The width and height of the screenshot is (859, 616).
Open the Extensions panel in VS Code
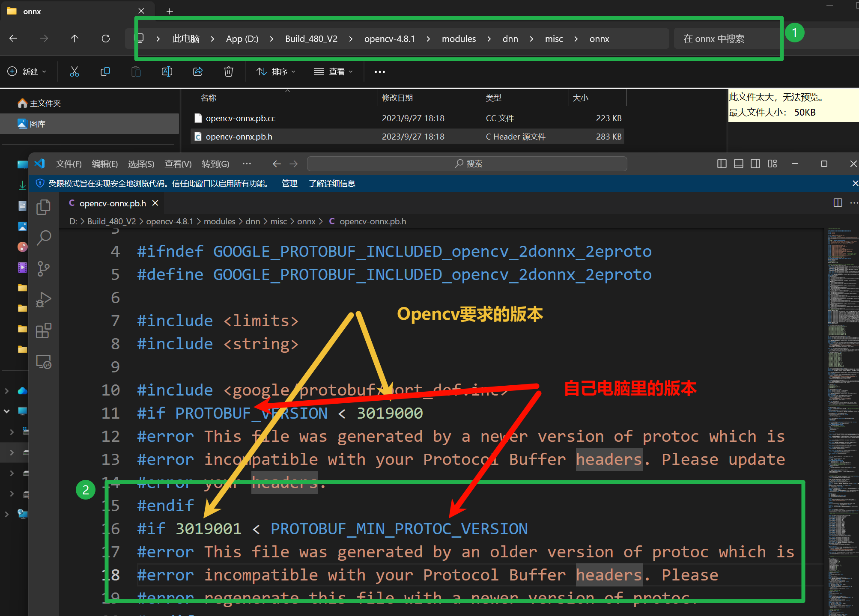[44, 330]
